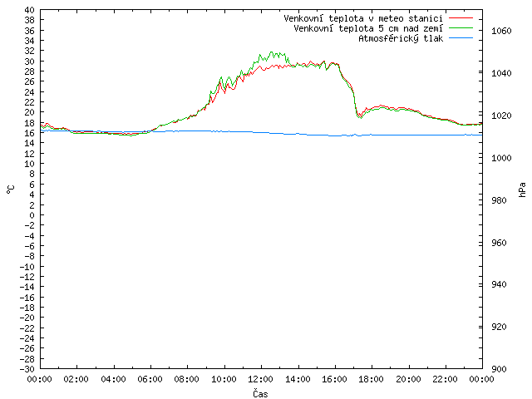Click the -10 temperature axis label
The image size is (532, 399).
point(27,267)
